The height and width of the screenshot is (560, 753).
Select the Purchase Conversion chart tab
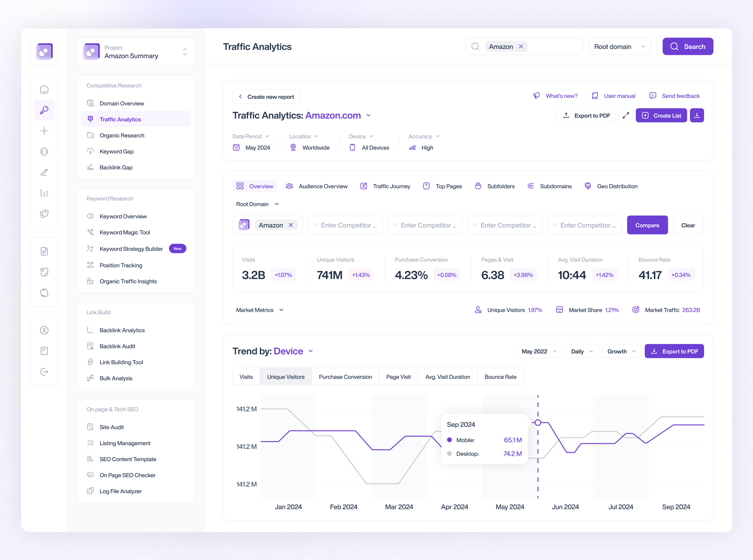coord(345,376)
